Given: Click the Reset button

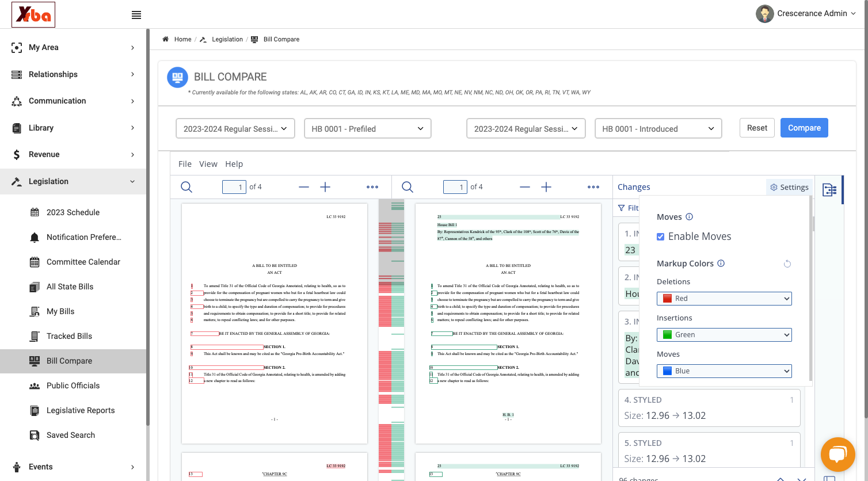Looking at the screenshot, I should point(757,128).
